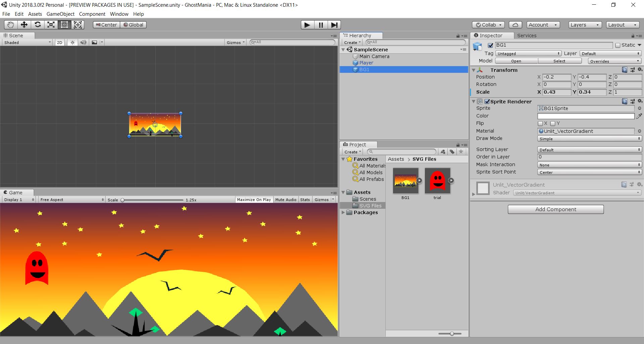Activate the Rotate tool
Screen dimensions: 644x344
pos(38,24)
